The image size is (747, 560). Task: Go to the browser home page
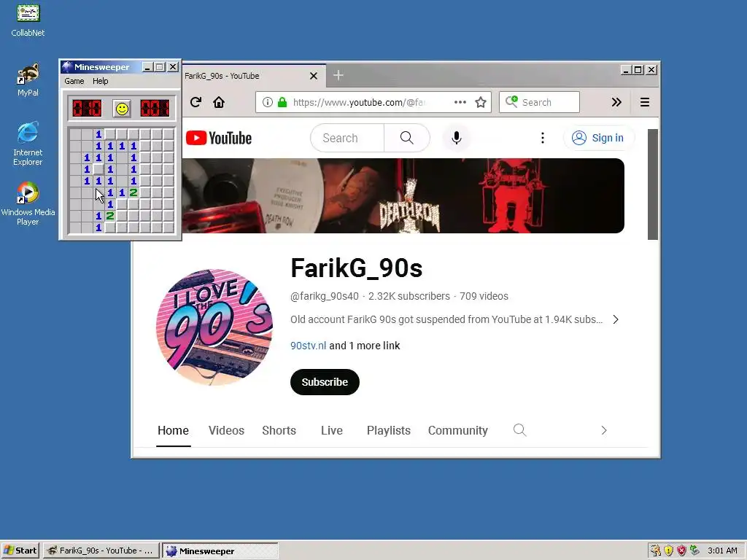[x=219, y=102]
